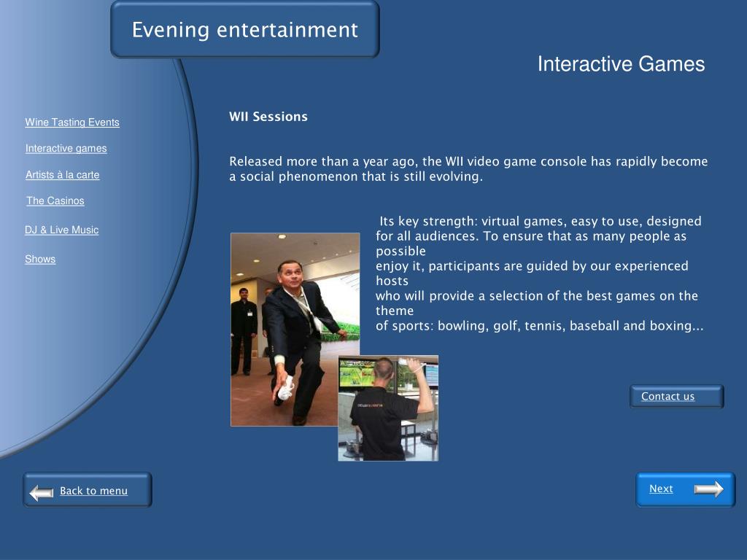Click the Interactive Games heading
The width and height of the screenshot is (747, 560).
tap(621, 64)
